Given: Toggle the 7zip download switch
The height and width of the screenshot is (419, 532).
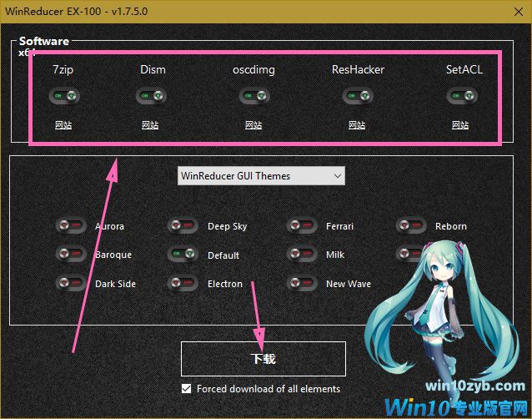Looking at the screenshot, I should coord(63,97).
